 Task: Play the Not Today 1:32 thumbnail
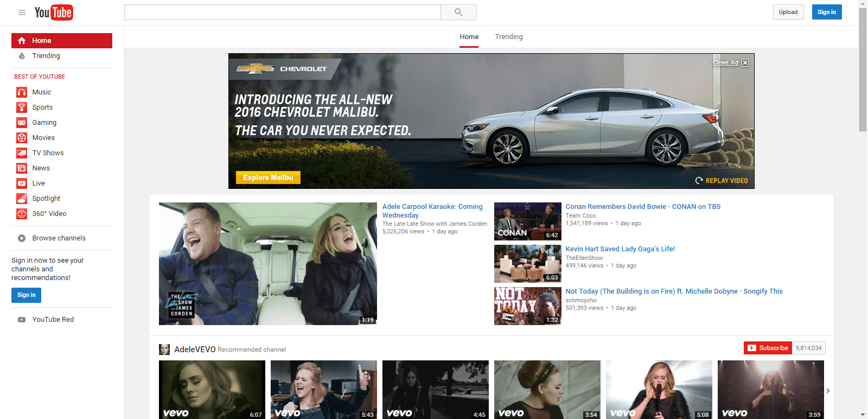528,306
